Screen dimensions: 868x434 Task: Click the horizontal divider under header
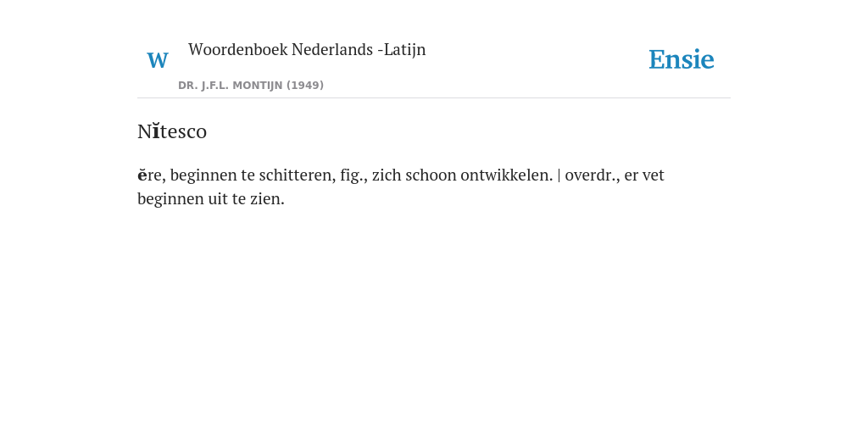click(434, 98)
